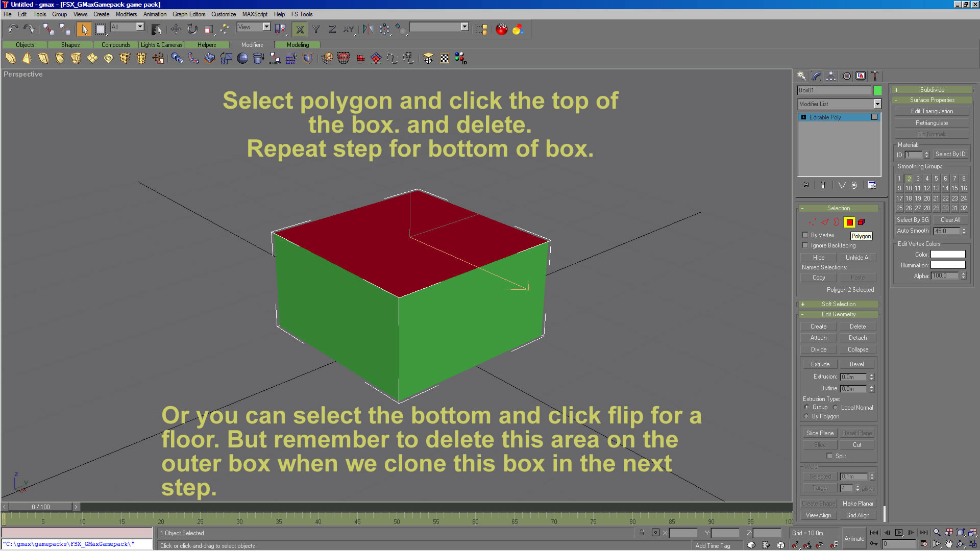Image resolution: width=980 pixels, height=551 pixels.
Task: Enable the Ignore Backfacing checkbox
Action: tap(805, 245)
